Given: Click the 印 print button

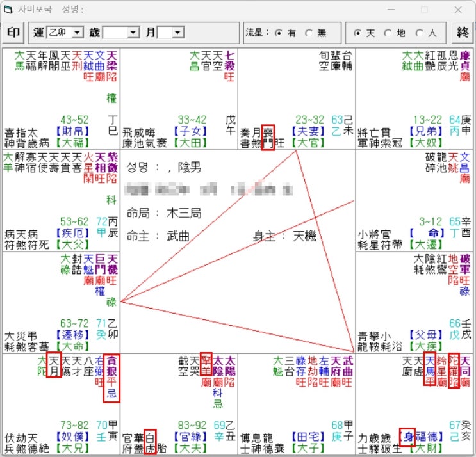Looking at the screenshot, I should click(13, 33).
